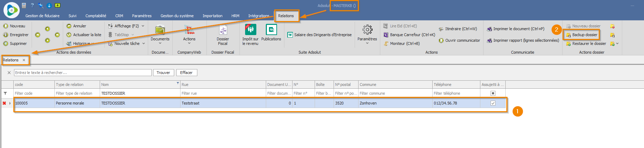The image size is (644, 148).
Task: Focus the search text field
Action: tap(83, 73)
